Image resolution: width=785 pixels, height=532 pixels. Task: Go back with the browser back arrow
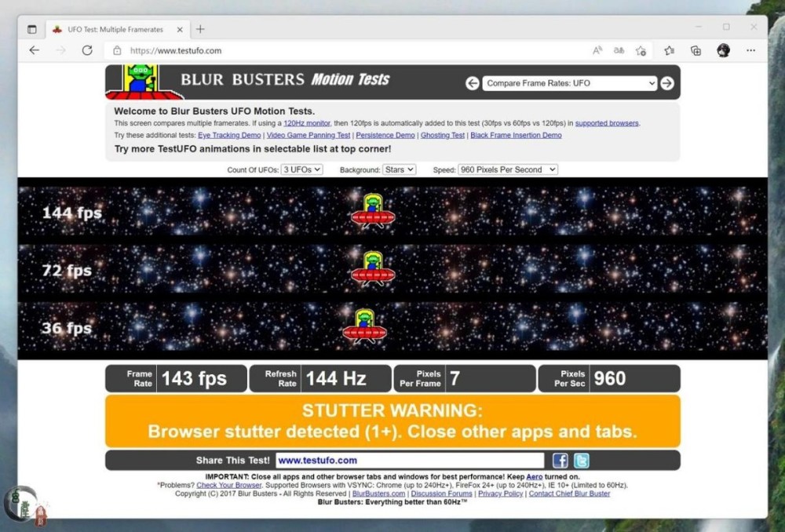pos(34,50)
